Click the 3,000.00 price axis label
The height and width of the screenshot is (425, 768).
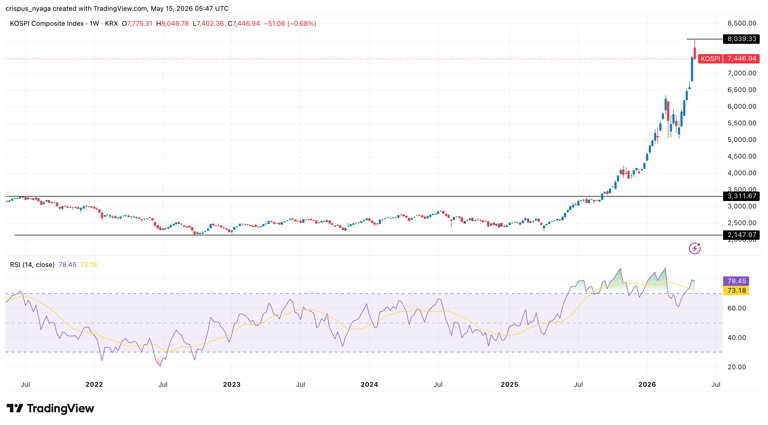point(742,206)
